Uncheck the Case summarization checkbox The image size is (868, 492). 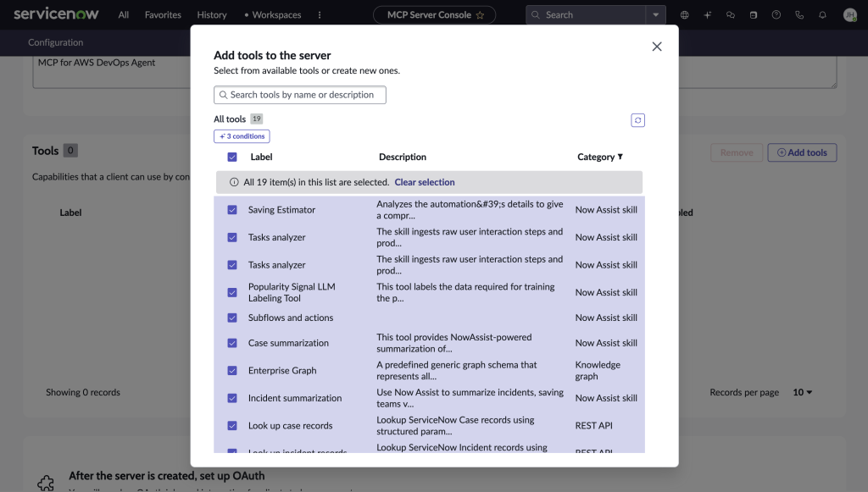pos(232,343)
